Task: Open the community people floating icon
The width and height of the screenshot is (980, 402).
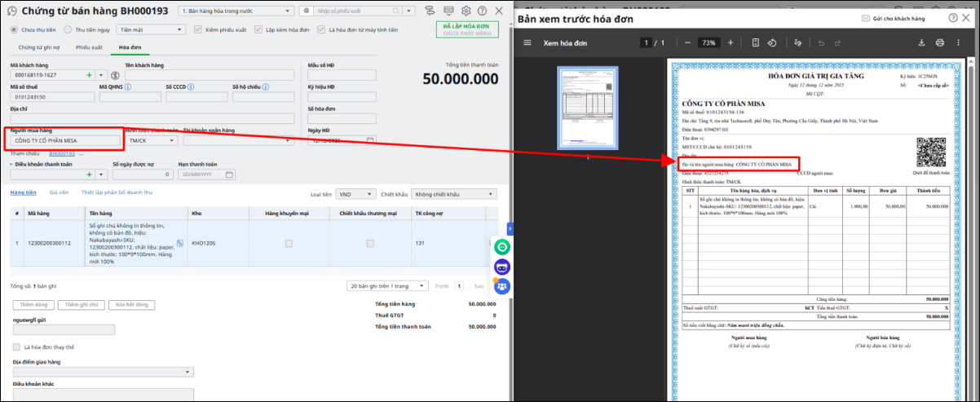Action: click(x=502, y=286)
